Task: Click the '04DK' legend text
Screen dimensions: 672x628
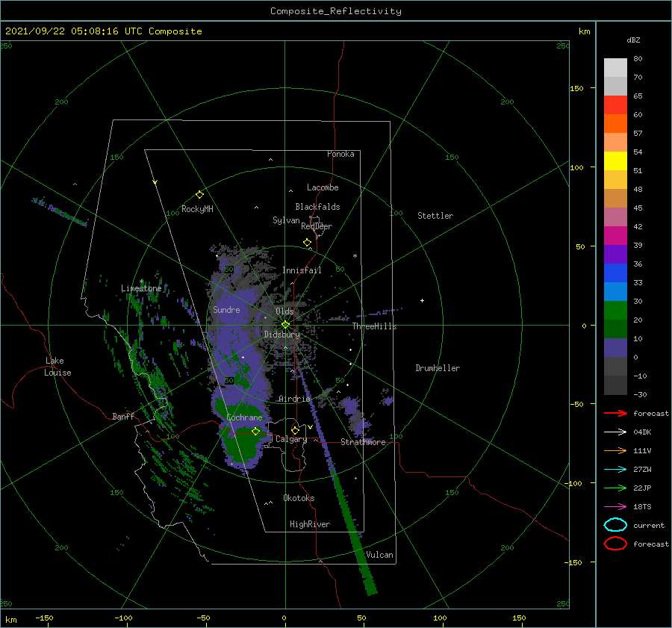Action: click(x=642, y=432)
